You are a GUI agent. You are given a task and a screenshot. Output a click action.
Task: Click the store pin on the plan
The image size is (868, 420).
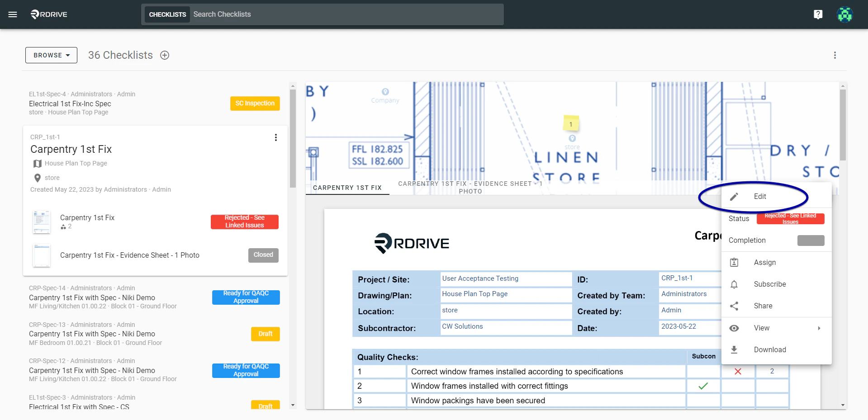[x=572, y=138]
